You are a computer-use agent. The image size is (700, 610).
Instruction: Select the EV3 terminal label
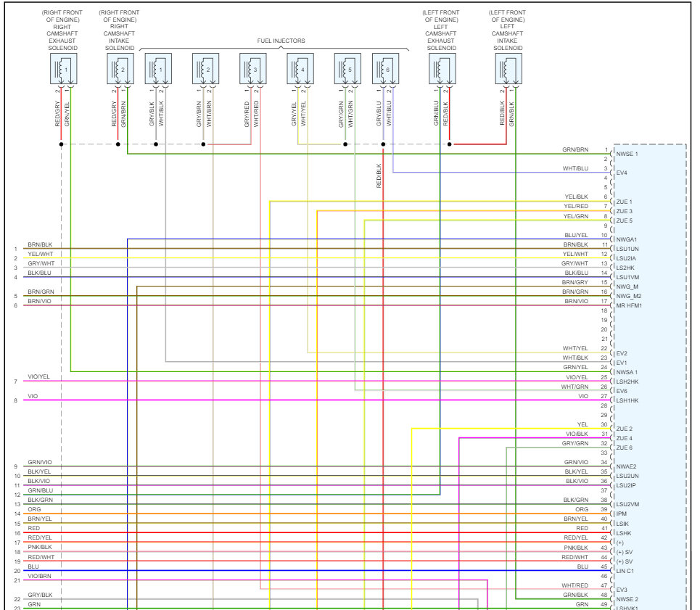click(622, 590)
